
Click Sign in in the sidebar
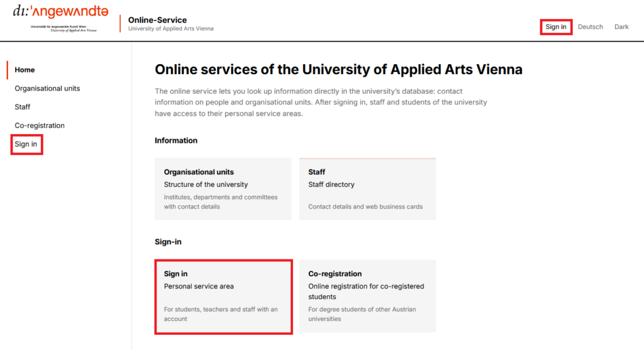pos(26,144)
